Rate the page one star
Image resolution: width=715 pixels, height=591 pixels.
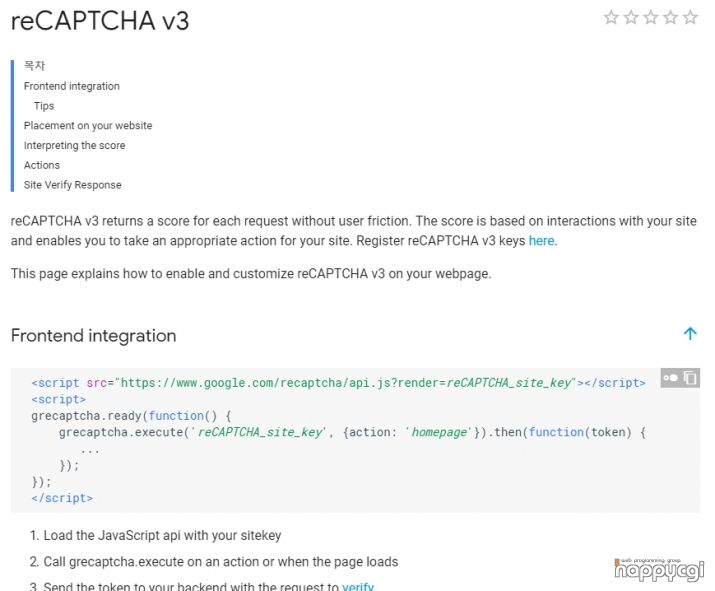coord(611,18)
